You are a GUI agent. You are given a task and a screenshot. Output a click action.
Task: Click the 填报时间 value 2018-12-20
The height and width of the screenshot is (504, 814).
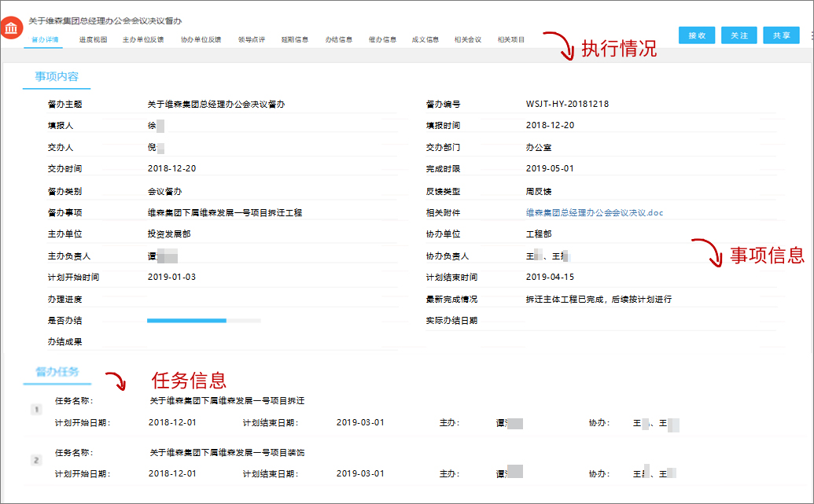coord(550,125)
